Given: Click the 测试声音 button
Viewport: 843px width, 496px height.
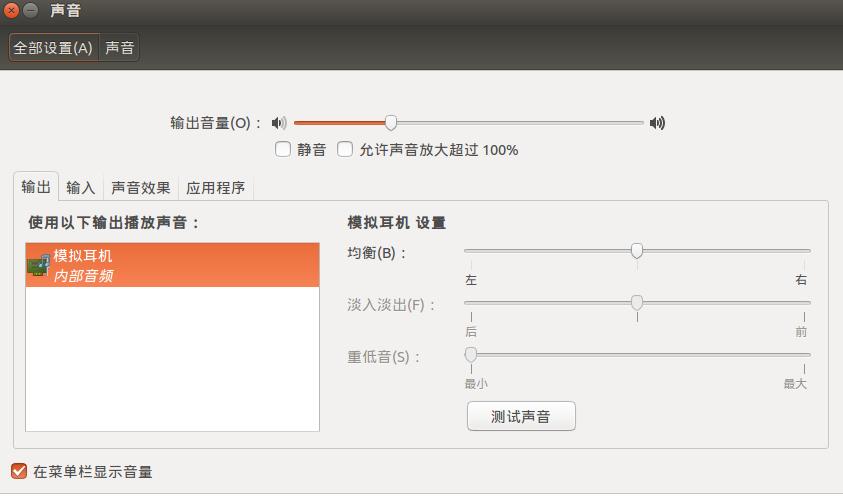Looking at the screenshot, I should click(x=521, y=416).
